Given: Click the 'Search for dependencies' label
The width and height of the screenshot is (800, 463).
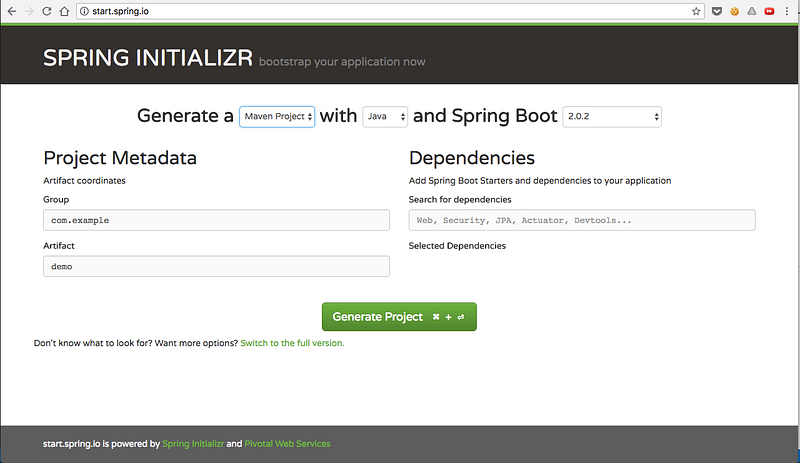Looking at the screenshot, I should (x=460, y=200).
